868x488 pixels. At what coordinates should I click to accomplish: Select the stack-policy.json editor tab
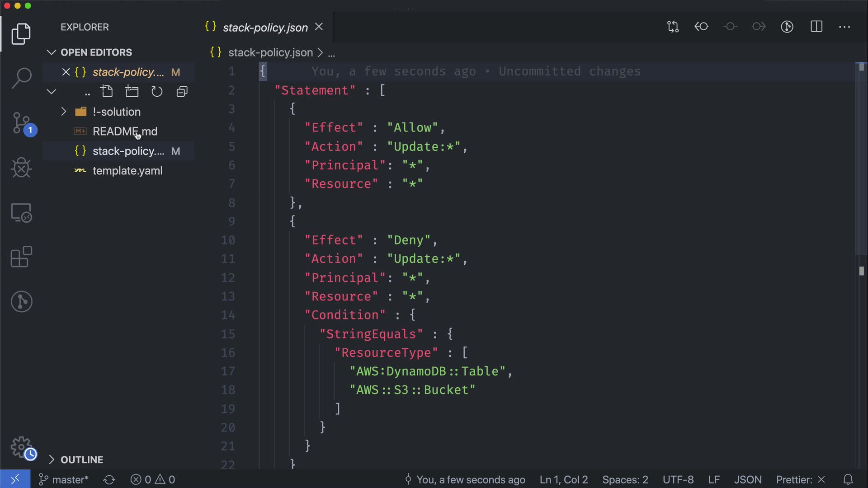pos(265,28)
